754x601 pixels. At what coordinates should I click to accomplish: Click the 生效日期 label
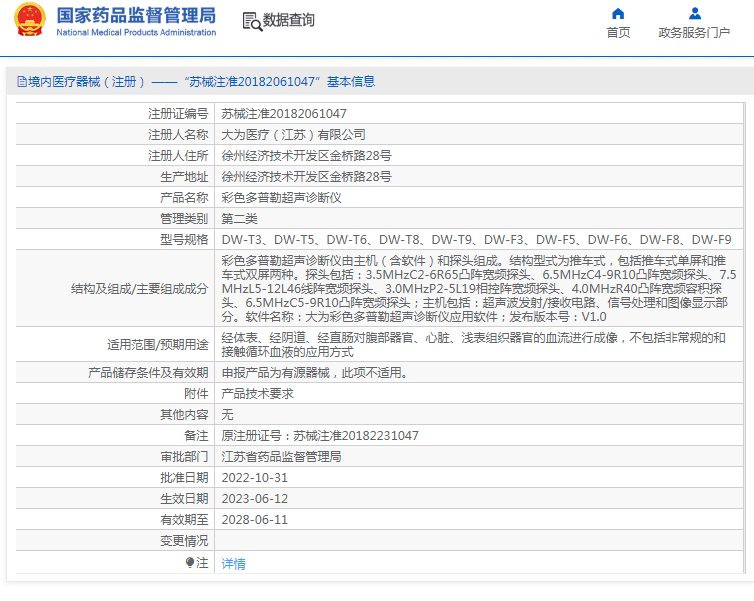pos(184,499)
